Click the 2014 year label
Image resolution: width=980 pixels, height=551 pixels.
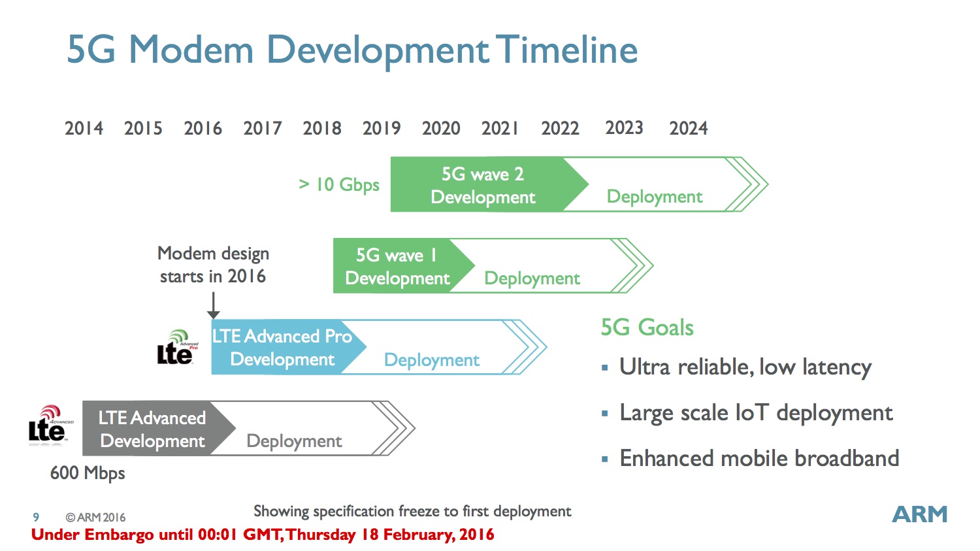click(84, 128)
